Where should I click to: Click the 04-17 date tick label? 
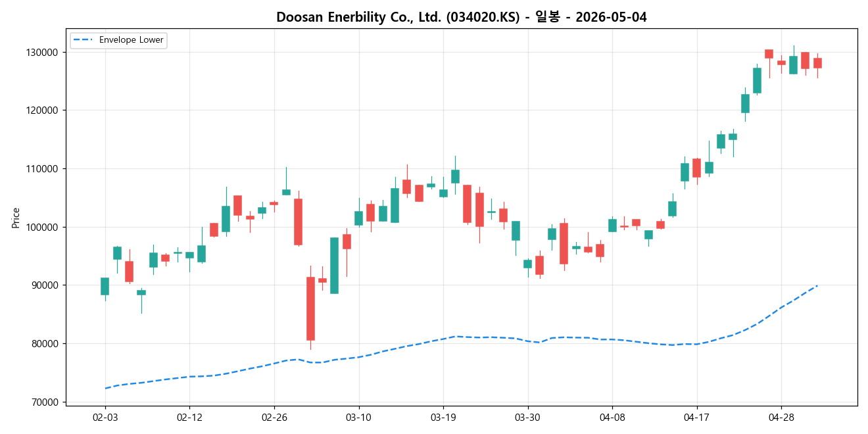(x=696, y=418)
